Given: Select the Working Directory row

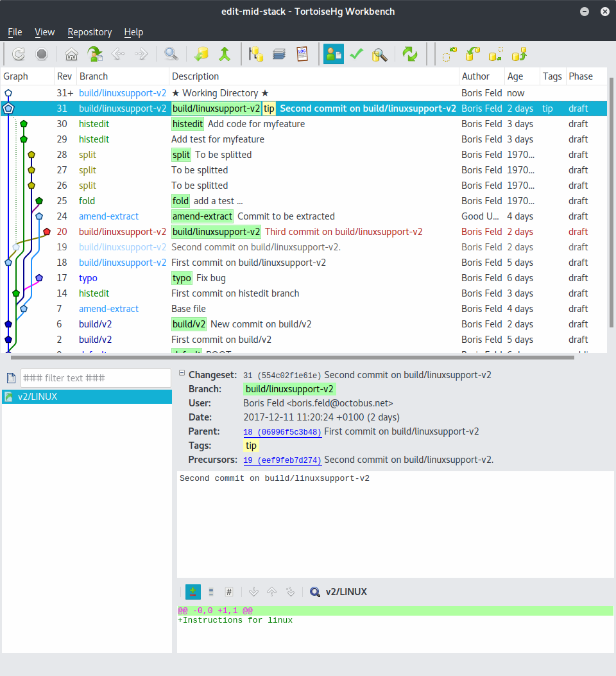Looking at the screenshot, I should click(x=304, y=93).
